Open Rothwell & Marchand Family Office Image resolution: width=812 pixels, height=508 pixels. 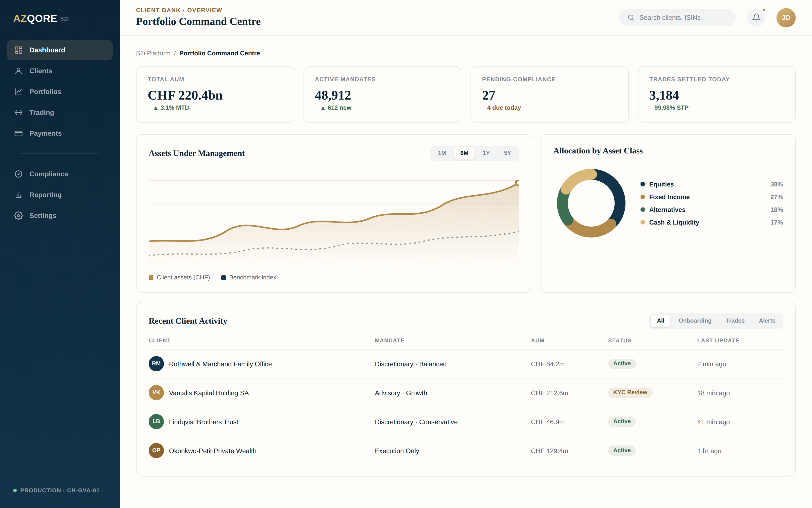pos(220,364)
